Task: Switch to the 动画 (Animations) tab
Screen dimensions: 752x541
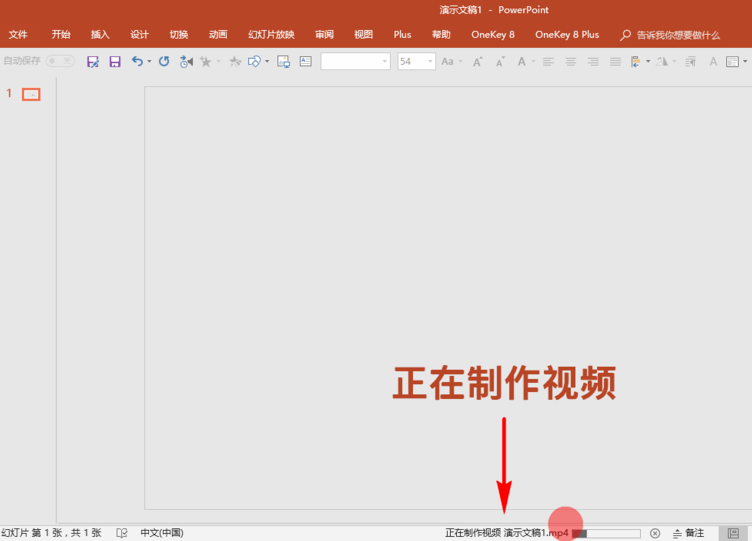Action: coord(218,34)
